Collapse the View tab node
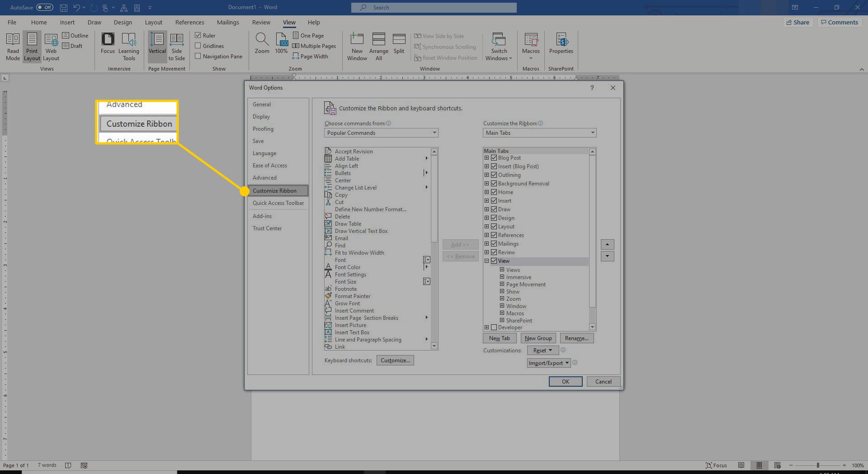This screenshot has height=474, width=868. point(487,261)
